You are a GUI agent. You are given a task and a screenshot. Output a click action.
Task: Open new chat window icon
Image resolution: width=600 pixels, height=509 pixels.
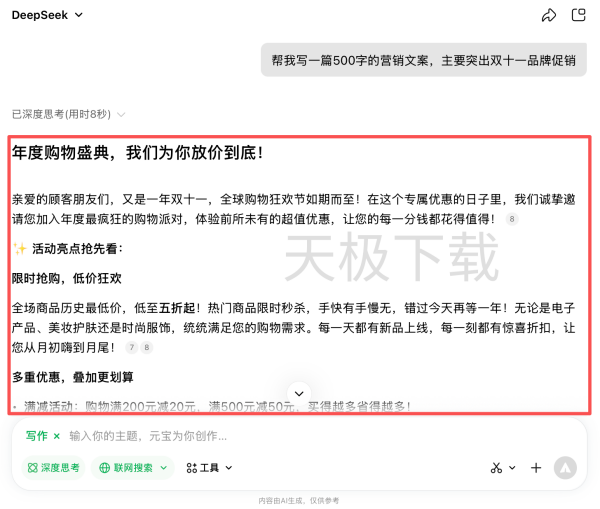pyautogui.click(x=578, y=15)
